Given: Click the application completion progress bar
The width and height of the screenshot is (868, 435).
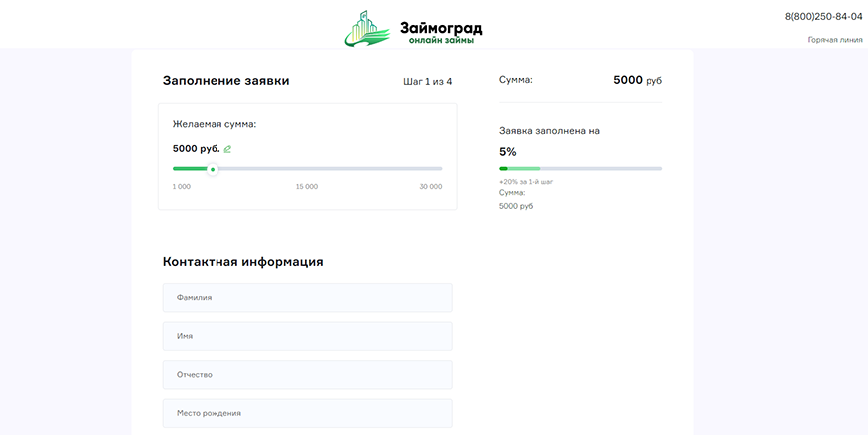Looking at the screenshot, I should click(x=580, y=168).
